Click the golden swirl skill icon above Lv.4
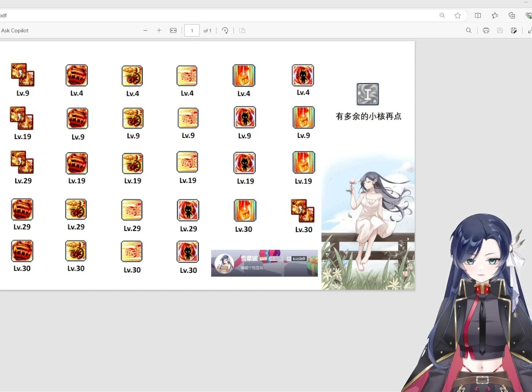The width and height of the screenshot is (532, 392). 132,76
